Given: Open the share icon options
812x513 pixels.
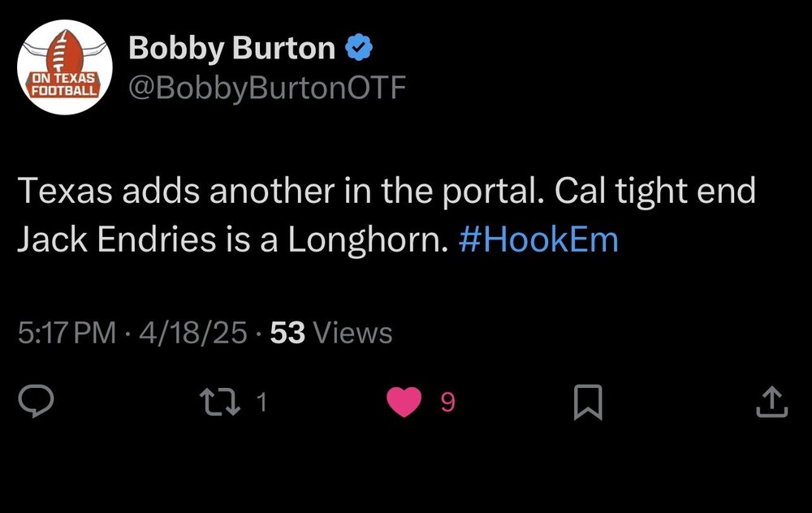Looking at the screenshot, I should (x=771, y=403).
